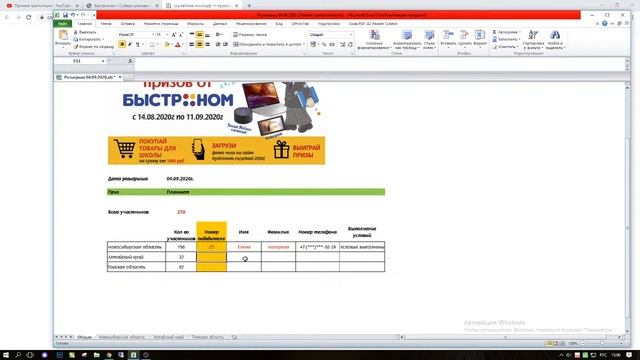The image size is (640, 360).
Task: Open Format as Table gallery
Action: click(x=407, y=40)
